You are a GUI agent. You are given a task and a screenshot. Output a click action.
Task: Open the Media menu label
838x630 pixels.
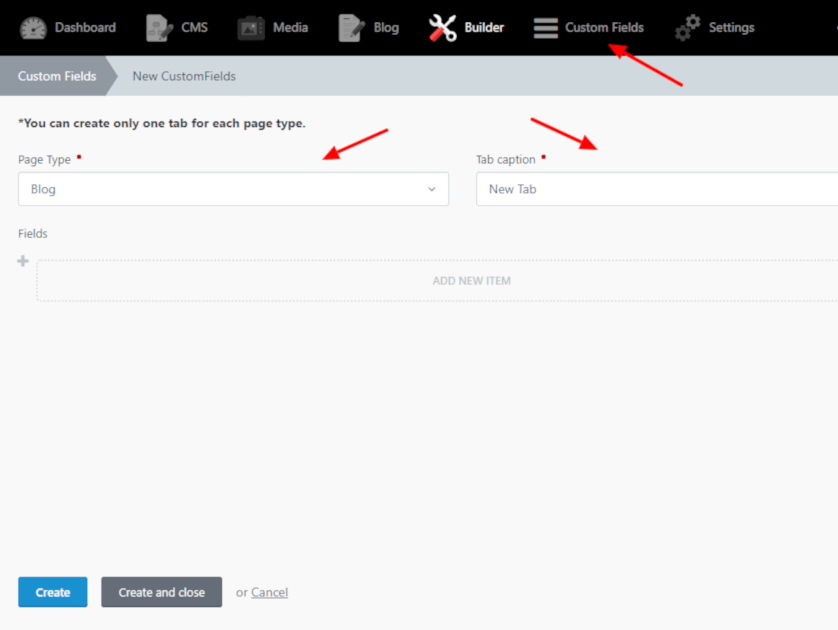[x=291, y=27]
